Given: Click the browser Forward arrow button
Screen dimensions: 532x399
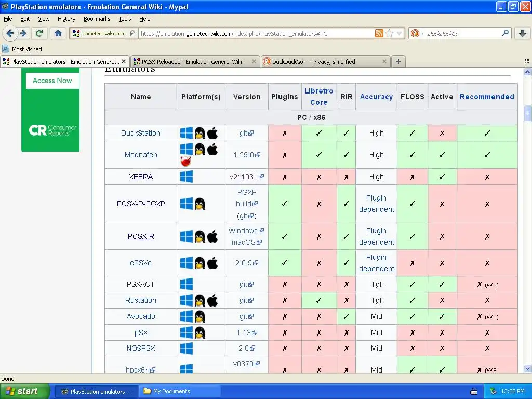Looking at the screenshot, I should coord(23,33).
